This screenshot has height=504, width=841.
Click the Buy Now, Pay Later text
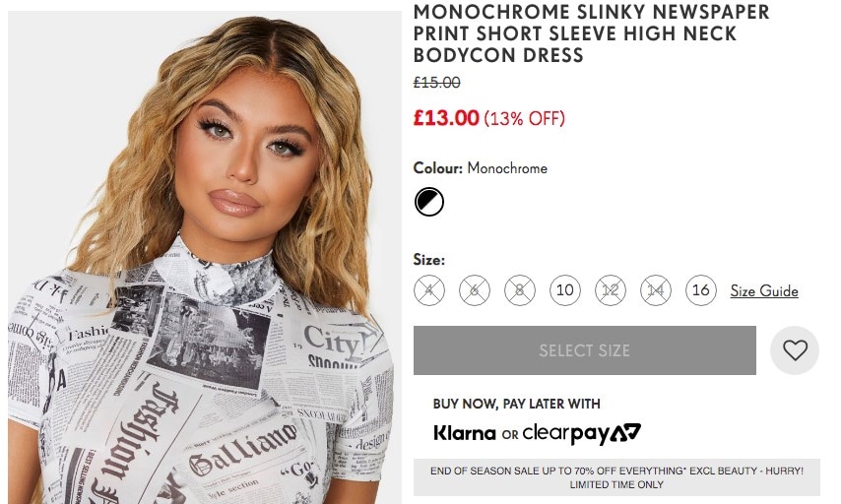click(x=516, y=404)
